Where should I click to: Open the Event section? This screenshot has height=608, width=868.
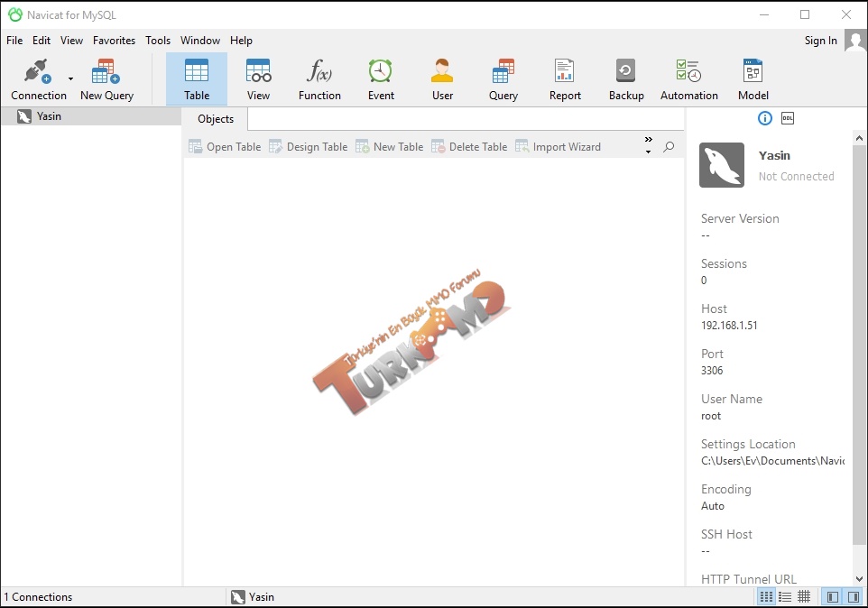pyautogui.click(x=381, y=80)
